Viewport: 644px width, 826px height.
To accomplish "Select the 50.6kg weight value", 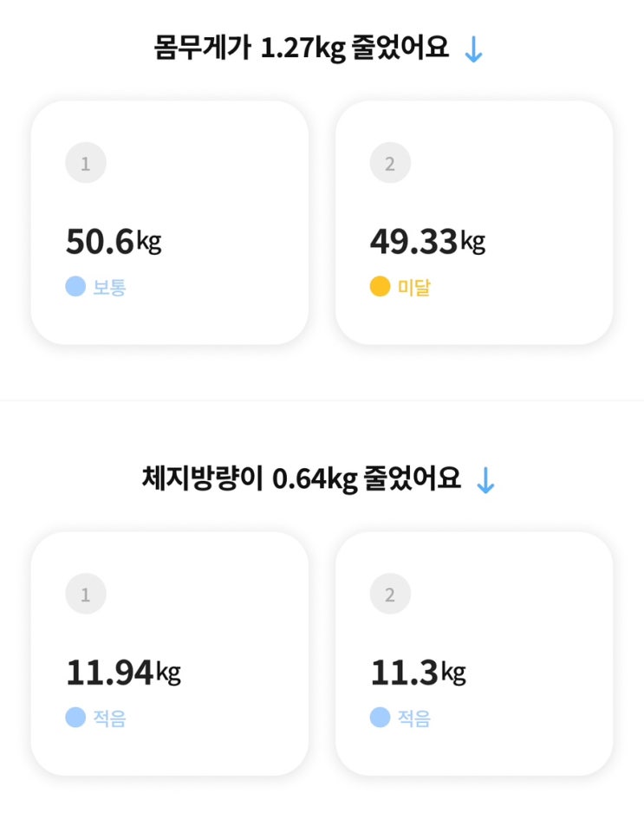I will (114, 243).
